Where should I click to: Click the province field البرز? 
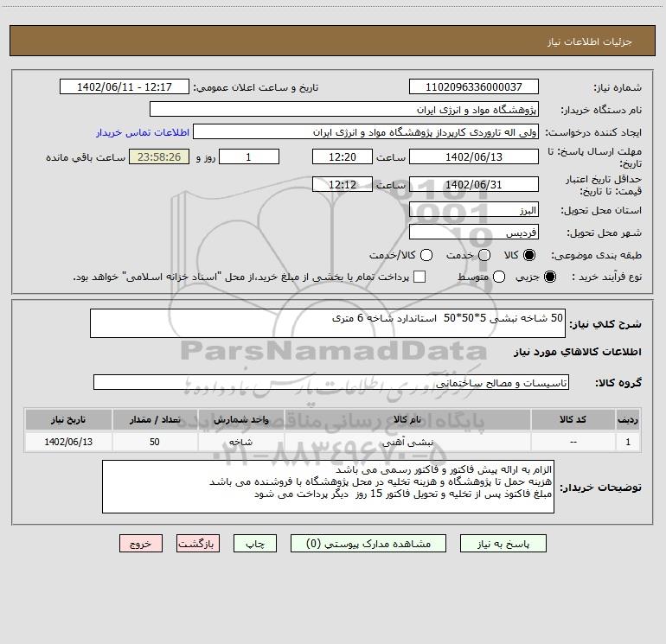click(x=474, y=209)
